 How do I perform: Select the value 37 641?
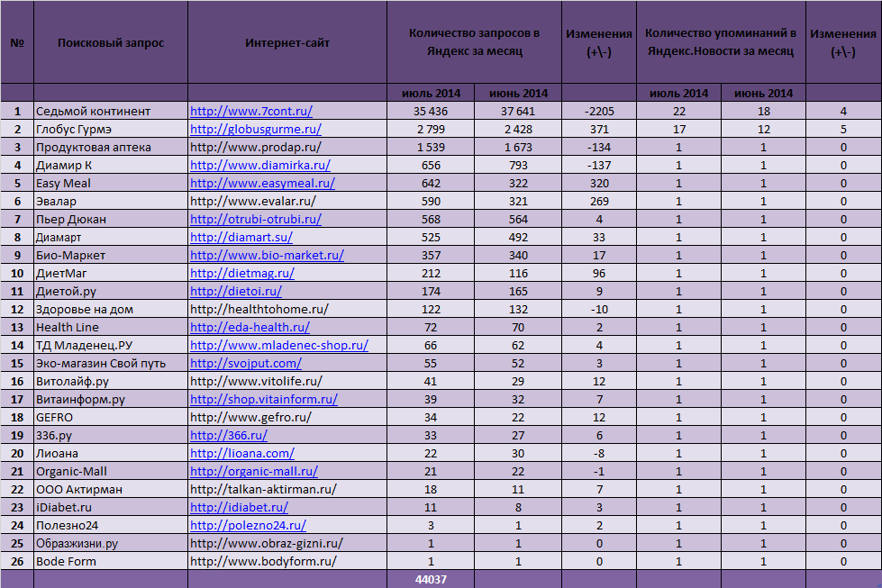coord(518,112)
